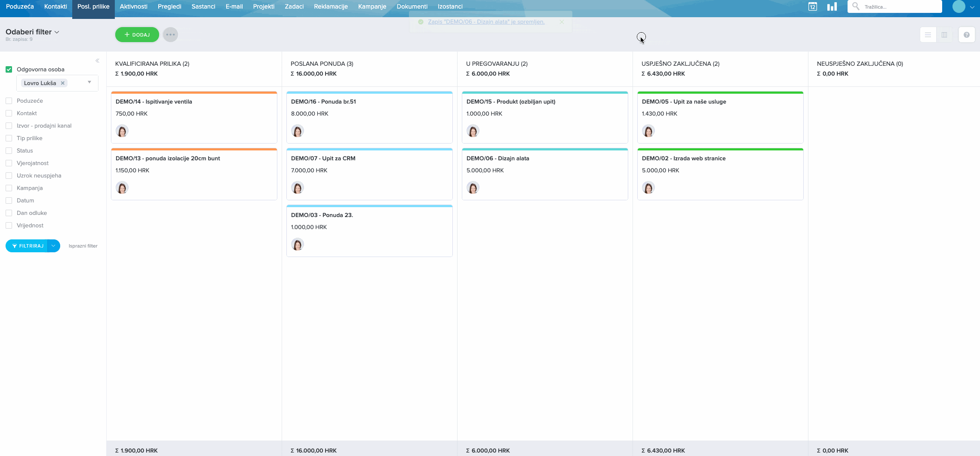Open the Odgovorna osoba person dropdown arrow
Screen dimensions: 980x456
pos(89,83)
